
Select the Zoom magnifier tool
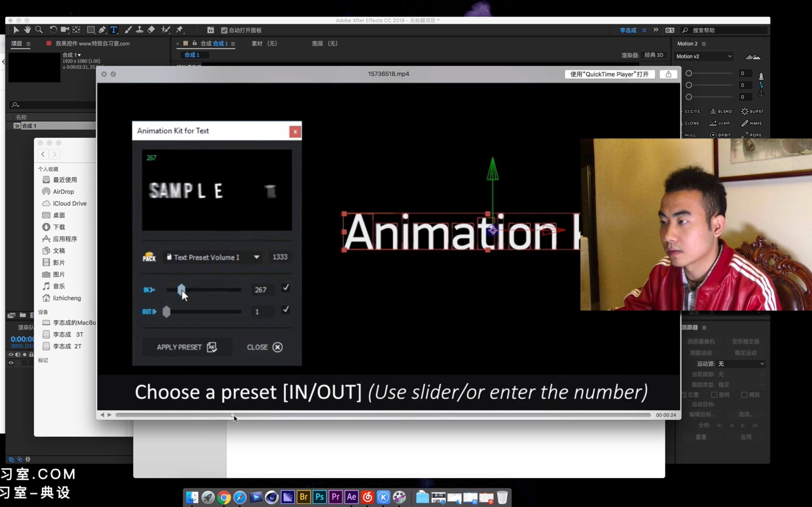click(x=39, y=30)
